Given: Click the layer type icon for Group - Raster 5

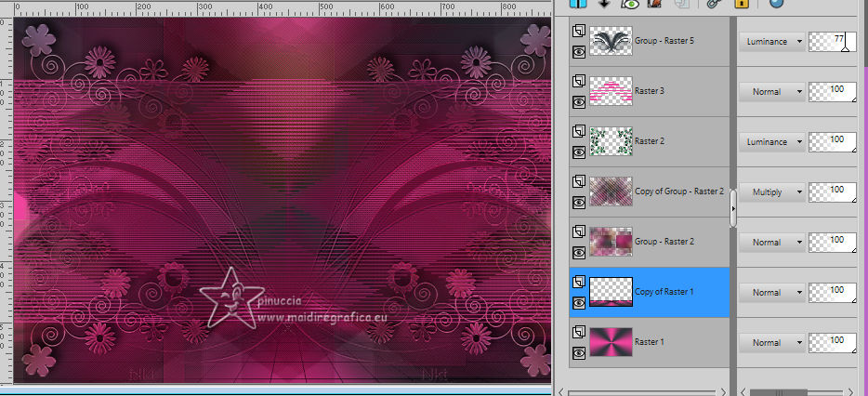Looking at the screenshot, I should (578, 31).
